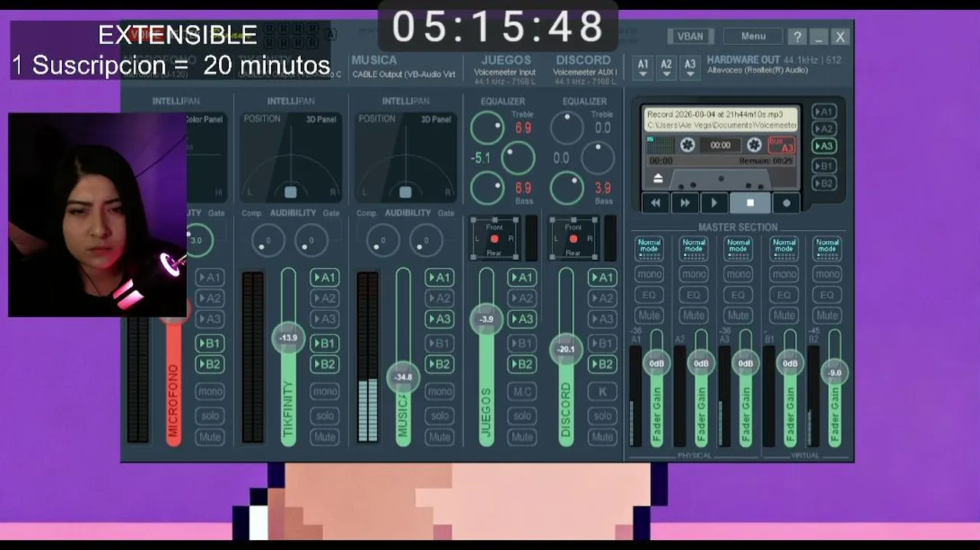Eject the cassette in the recorder
The height and width of the screenshot is (550, 980).
tap(658, 178)
